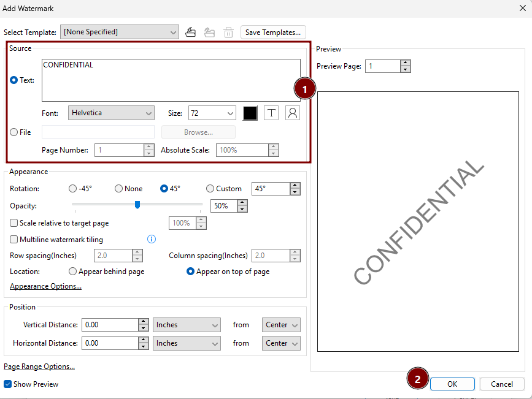Click the Opacity percentage field
This screenshot has height=399, width=532.
pyautogui.click(x=224, y=206)
